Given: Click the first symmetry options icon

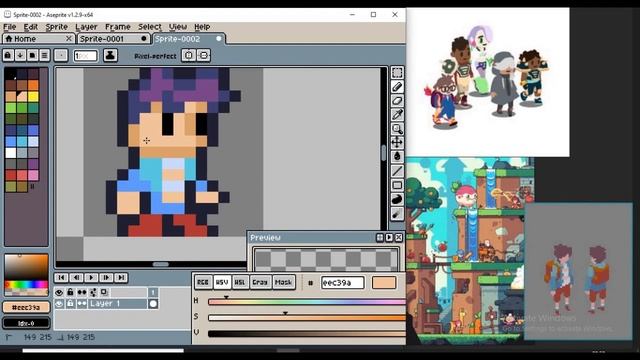Looking at the screenshot, I should (x=189, y=55).
